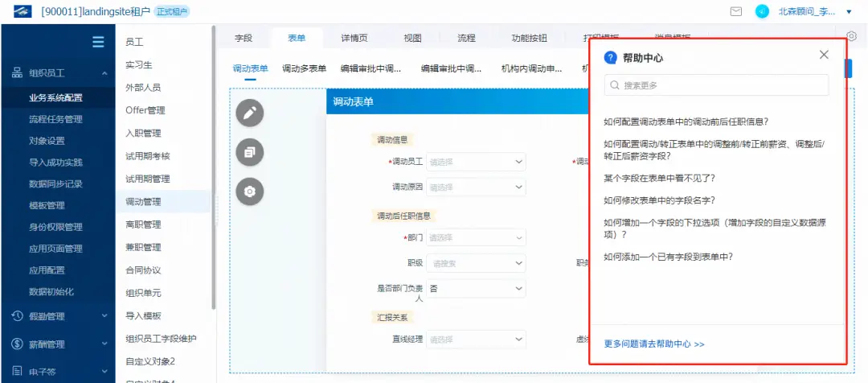Select the 调动表单 sub-tab
This screenshot has height=383, width=868.
(250, 68)
